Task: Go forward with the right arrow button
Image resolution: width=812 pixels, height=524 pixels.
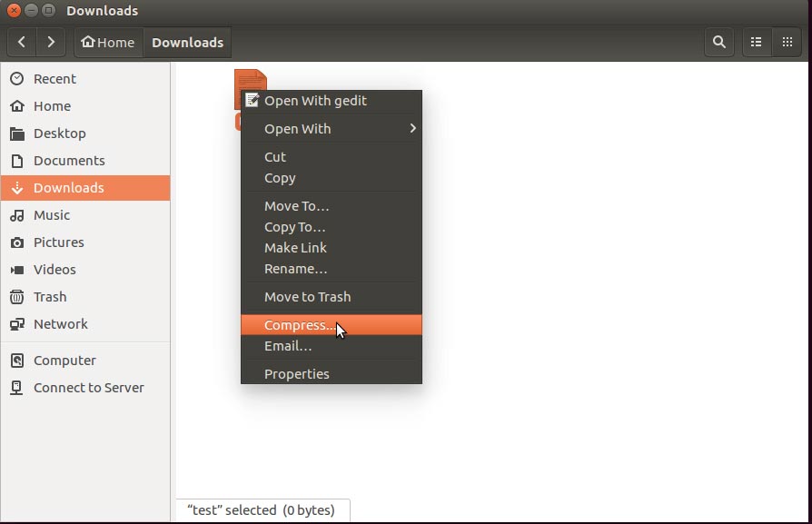Action: click(51, 42)
